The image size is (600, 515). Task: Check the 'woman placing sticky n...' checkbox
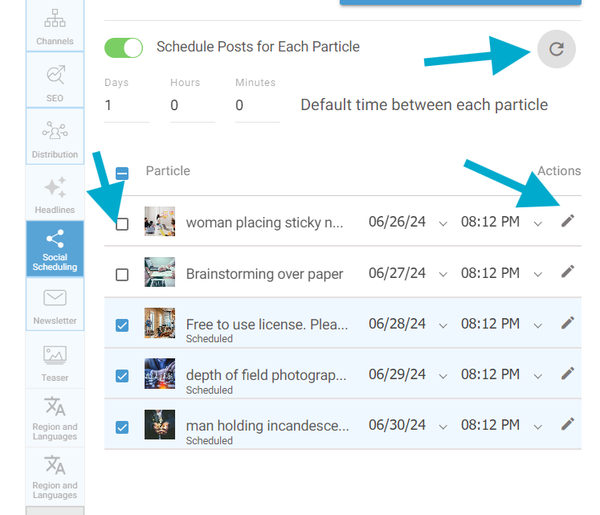coord(122,223)
